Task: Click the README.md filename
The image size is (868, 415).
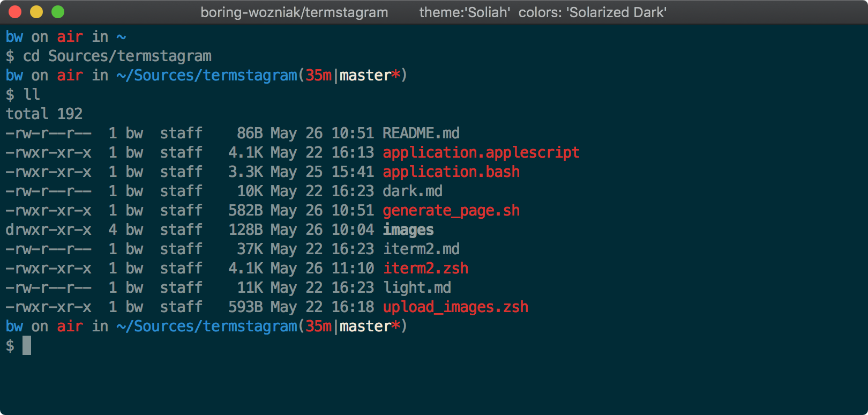Action: (x=421, y=133)
